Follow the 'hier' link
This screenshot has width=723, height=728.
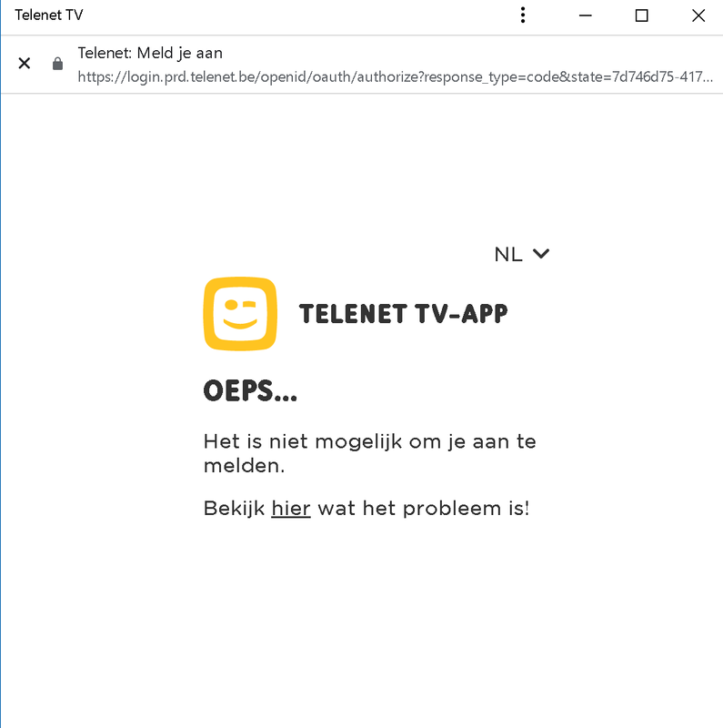click(291, 509)
